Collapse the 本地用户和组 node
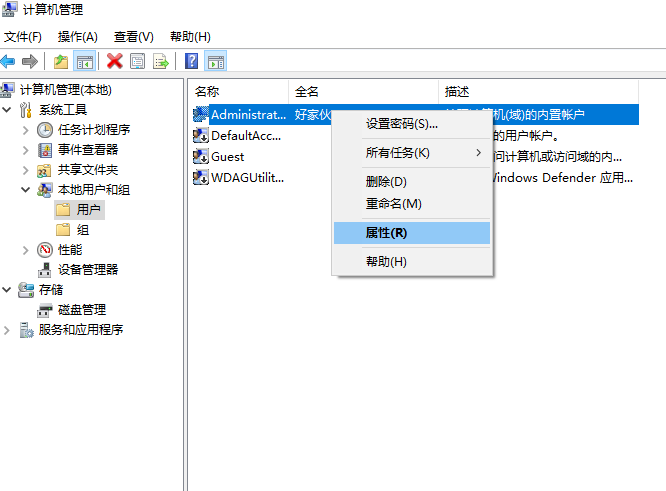The height and width of the screenshot is (491, 666). coord(26,189)
